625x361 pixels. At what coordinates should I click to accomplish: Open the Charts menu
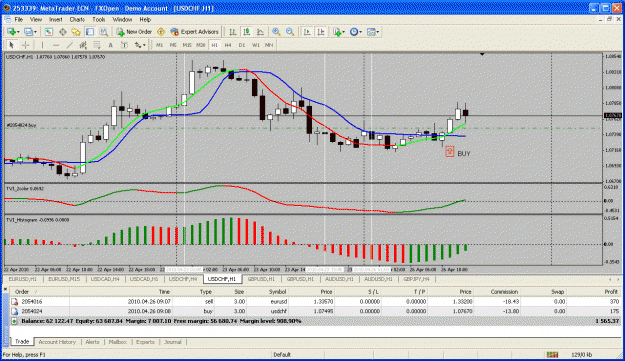pos(77,20)
